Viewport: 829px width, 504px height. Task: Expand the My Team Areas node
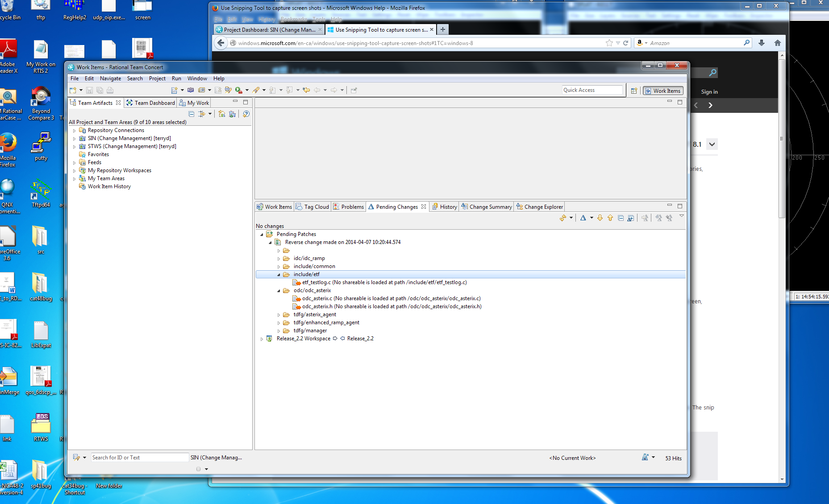(75, 179)
